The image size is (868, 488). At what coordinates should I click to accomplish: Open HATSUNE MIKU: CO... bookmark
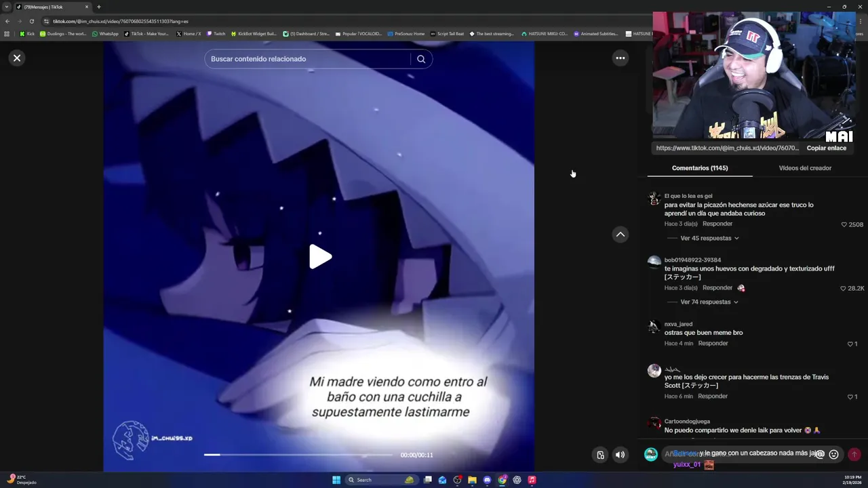pos(545,33)
